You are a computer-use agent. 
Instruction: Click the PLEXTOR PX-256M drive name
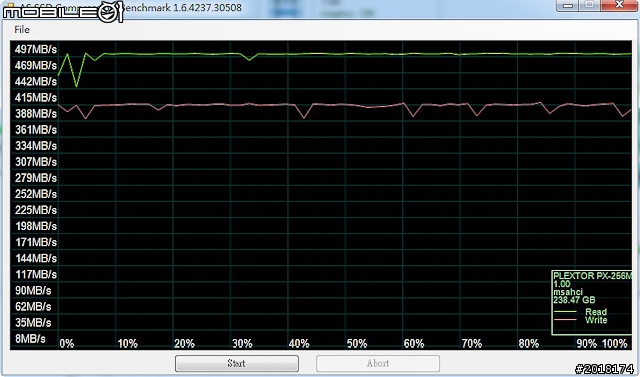tap(592, 276)
